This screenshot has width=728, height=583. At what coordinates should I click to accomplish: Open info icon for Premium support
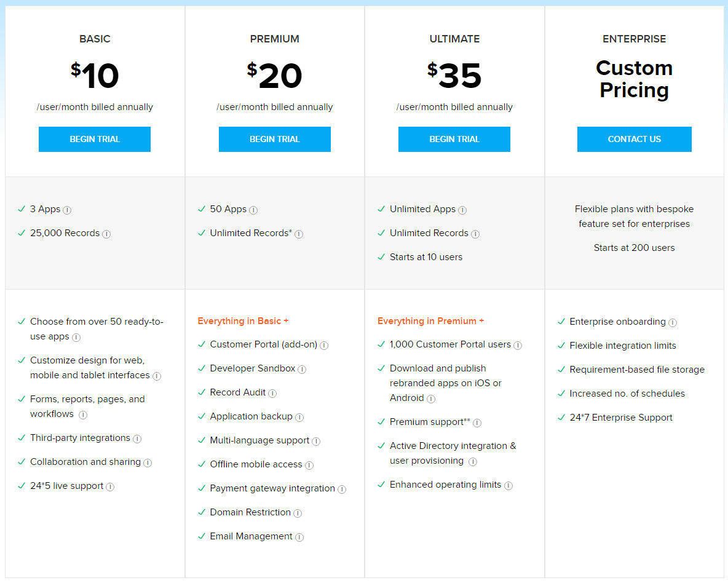coord(477,422)
